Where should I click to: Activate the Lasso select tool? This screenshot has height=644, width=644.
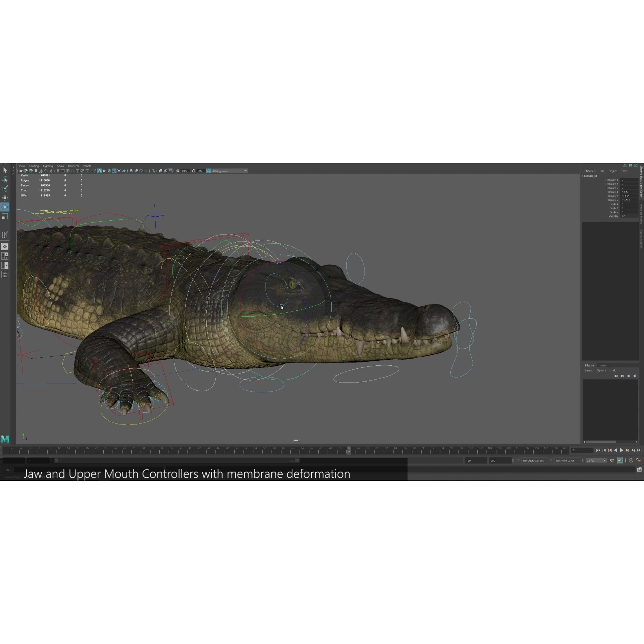5,179
